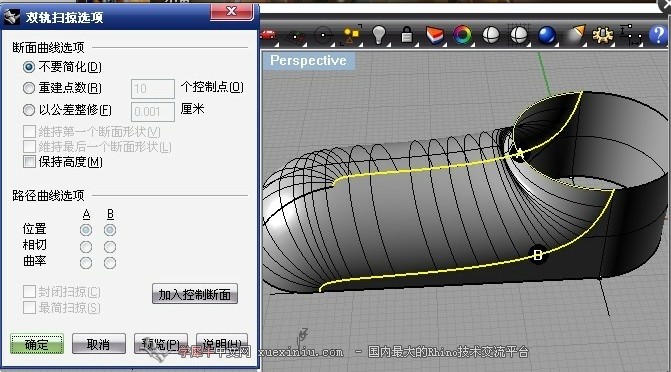Click the padlock lock-objects icon
Image resolution: width=671 pixels, height=372 pixels.
[407, 35]
